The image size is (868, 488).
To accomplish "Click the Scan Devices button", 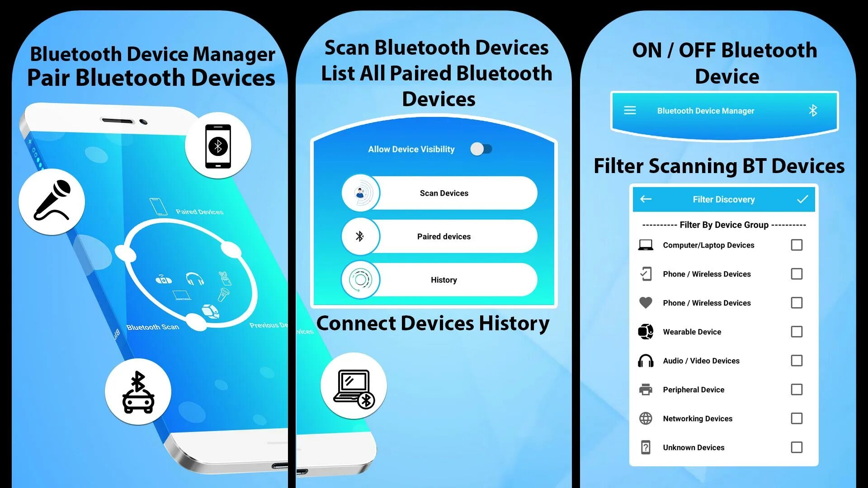I will tap(443, 193).
